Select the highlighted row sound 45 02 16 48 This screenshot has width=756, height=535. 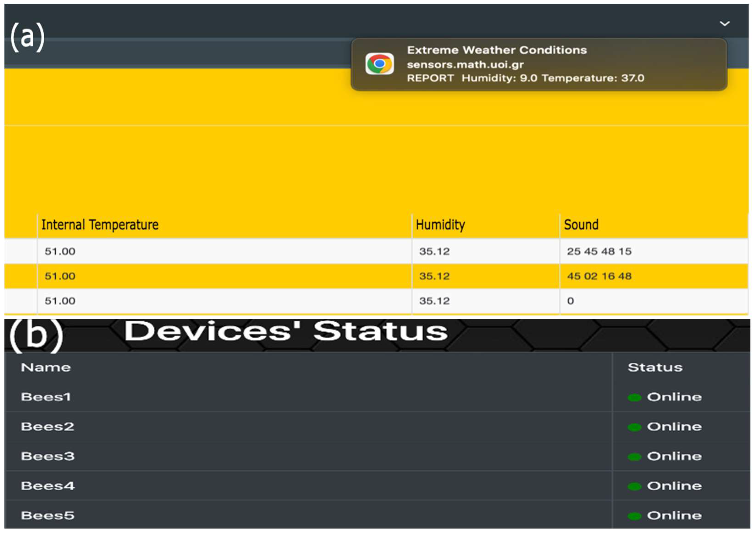pyautogui.click(x=599, y=276)
